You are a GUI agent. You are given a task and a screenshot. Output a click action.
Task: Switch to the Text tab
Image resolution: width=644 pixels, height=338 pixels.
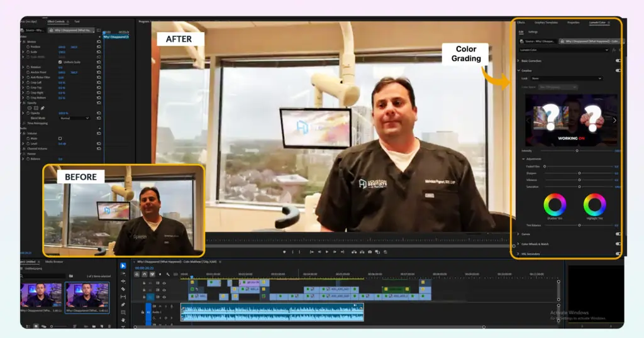pyautogui.click(x=77, y=21)
